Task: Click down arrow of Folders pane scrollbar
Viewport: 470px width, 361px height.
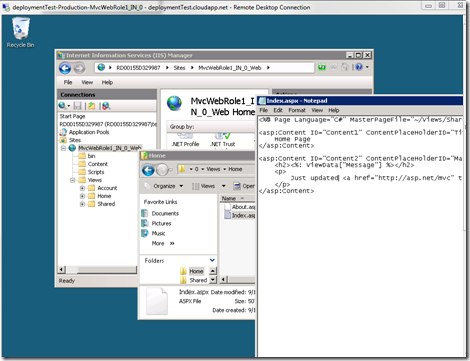Action: (x=213, y=280)
